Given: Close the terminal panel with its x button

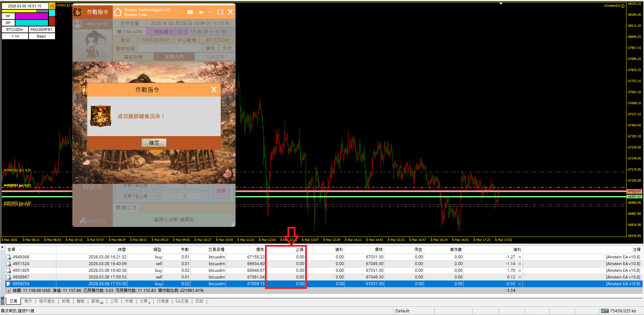Looking at the screenshot, I should tap(2, 248).
